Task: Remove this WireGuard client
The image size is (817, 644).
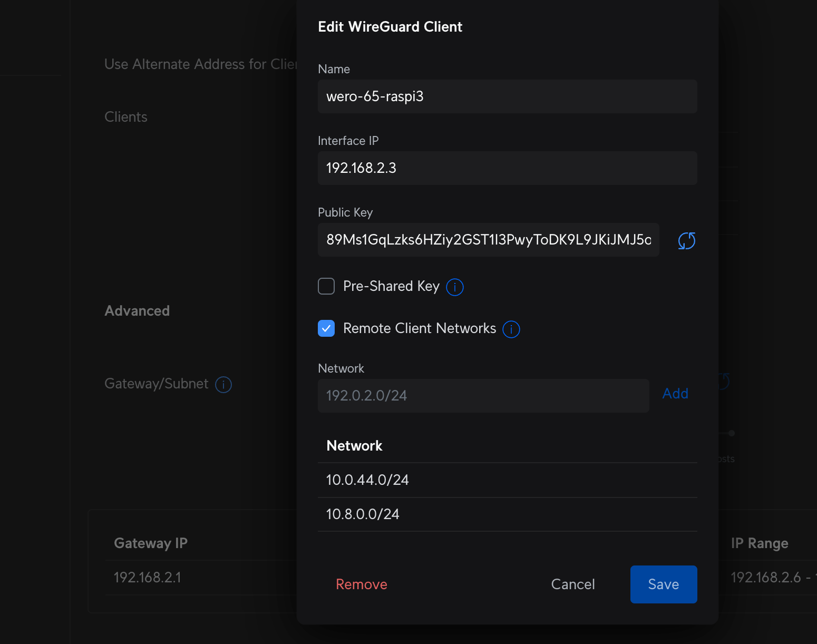Action: click(x=361, y=584)
